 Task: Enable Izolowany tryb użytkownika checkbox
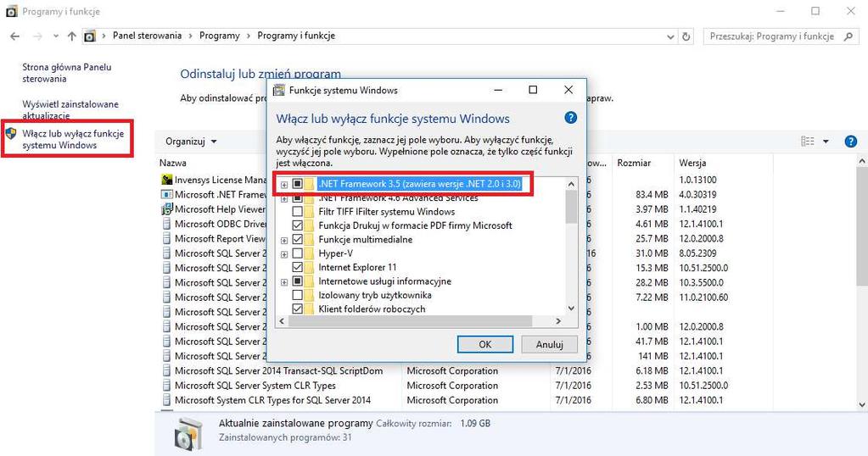click(297, 295)
